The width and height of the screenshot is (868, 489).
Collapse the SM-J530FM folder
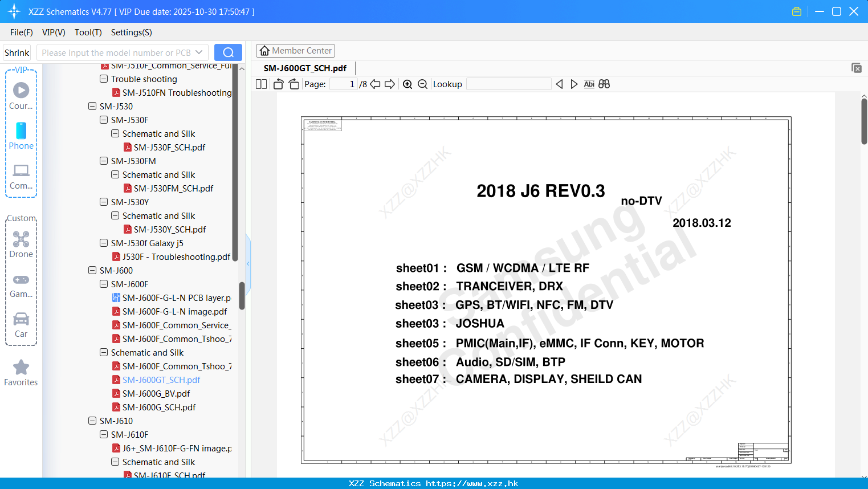click(x=104, y=161)
